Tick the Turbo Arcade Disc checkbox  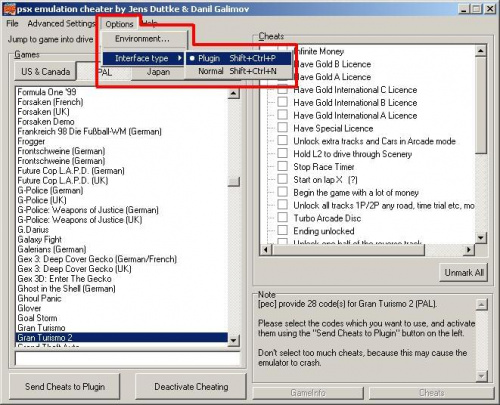[282, 218]
